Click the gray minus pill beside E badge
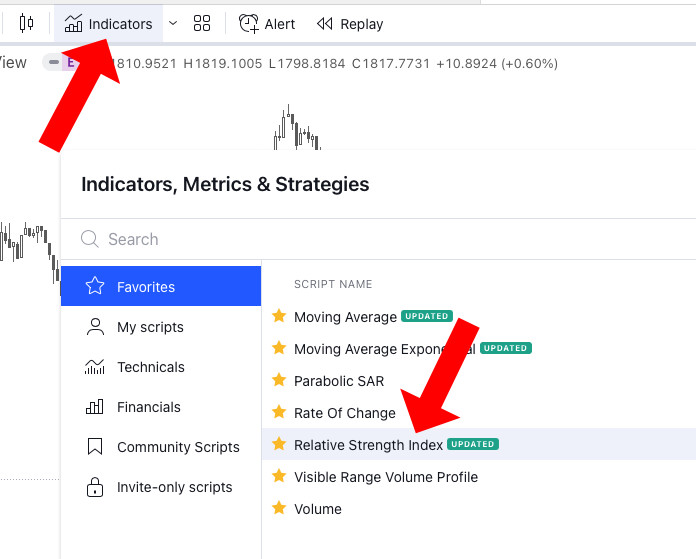The image size is (696, 559). pos(53,62)
